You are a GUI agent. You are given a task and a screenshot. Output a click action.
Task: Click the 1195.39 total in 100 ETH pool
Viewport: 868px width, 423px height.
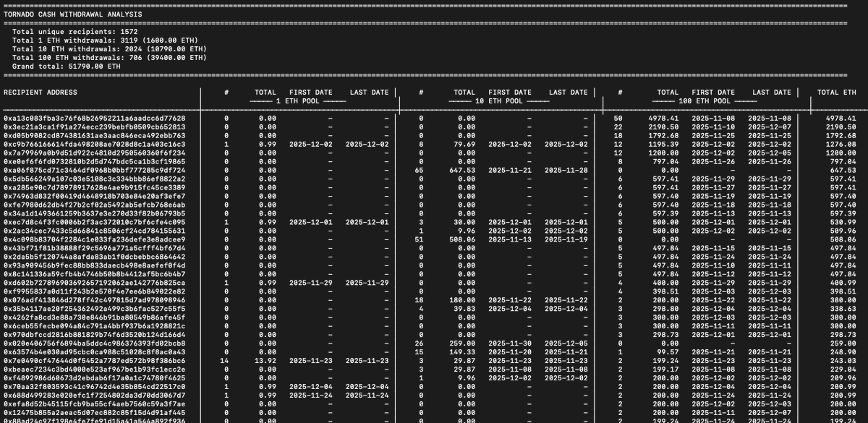tap(663, 145)
